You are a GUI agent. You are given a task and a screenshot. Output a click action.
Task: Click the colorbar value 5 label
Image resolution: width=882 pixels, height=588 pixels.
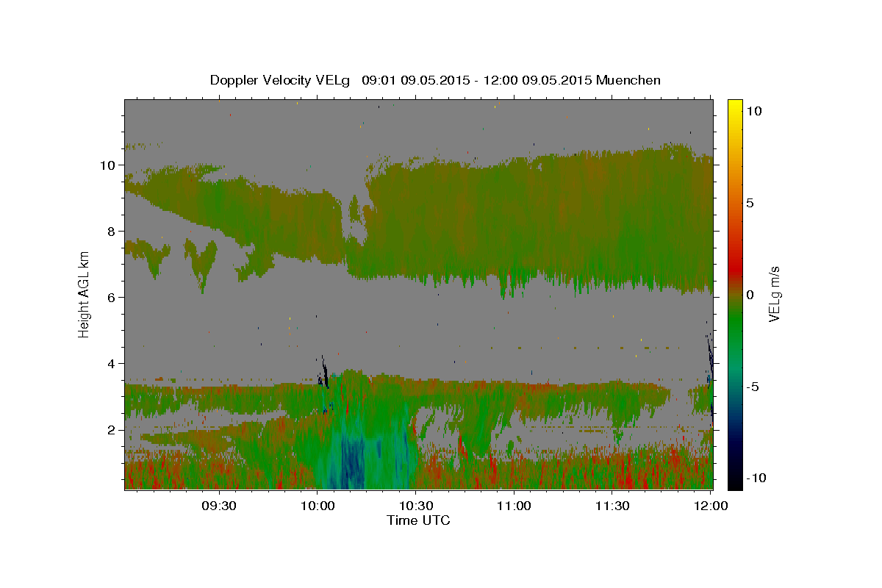click(750, 203)
